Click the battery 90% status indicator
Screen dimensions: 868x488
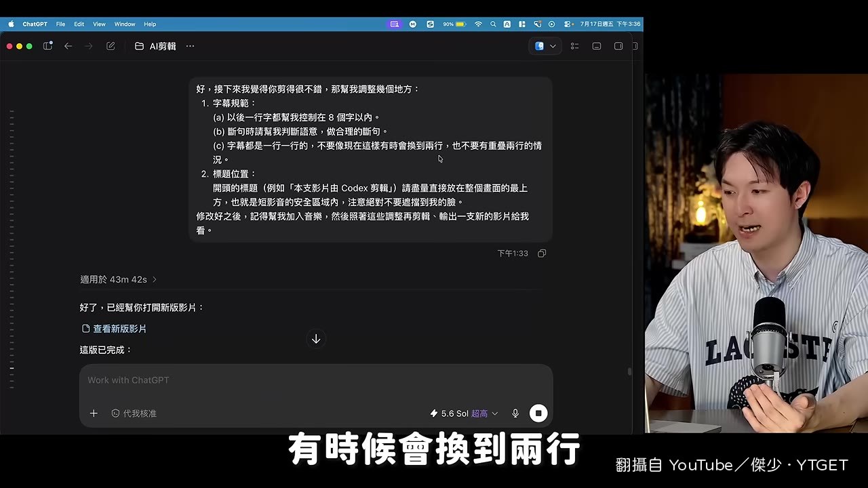[x=454, y=24]
